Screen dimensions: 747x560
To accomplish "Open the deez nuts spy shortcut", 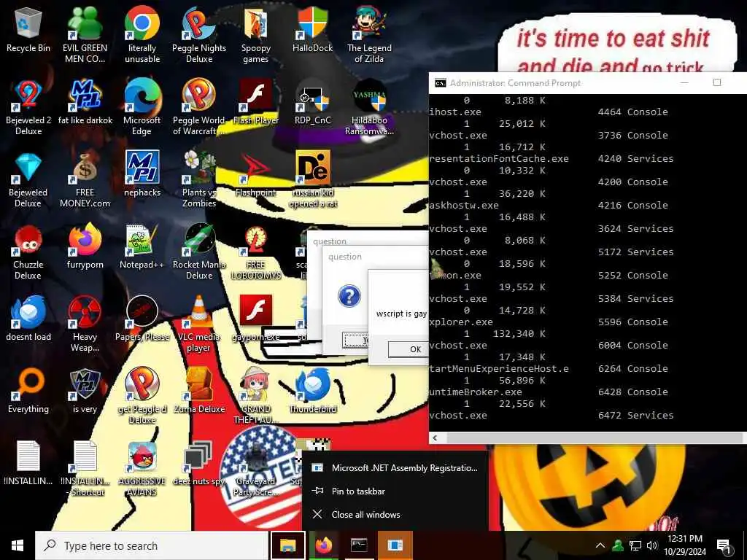I will 199,463.
